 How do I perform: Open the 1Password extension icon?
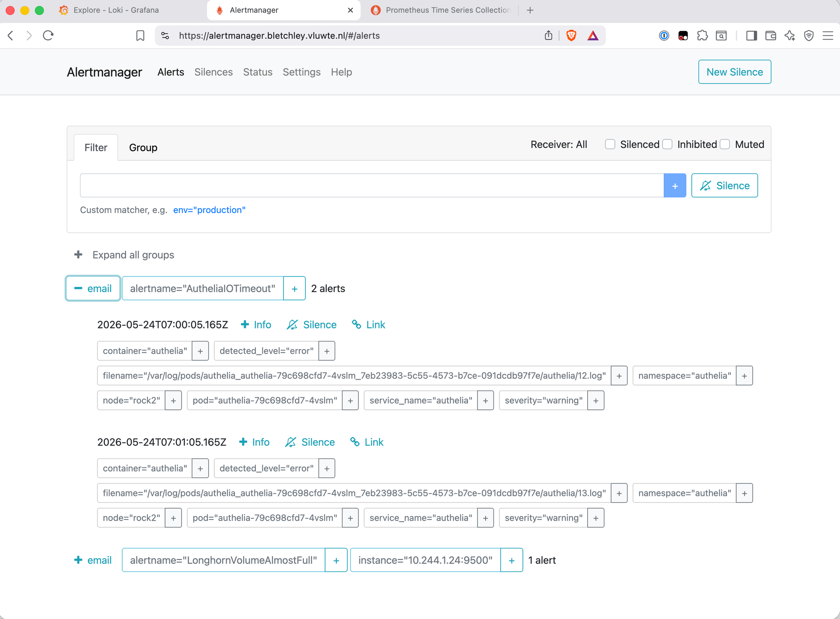664,36
